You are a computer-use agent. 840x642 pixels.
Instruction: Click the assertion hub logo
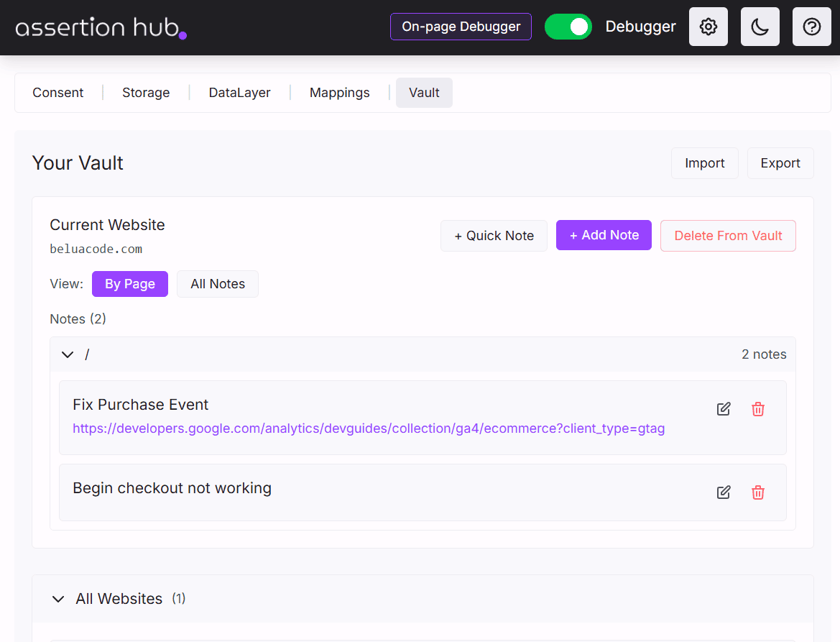[101, 28]
